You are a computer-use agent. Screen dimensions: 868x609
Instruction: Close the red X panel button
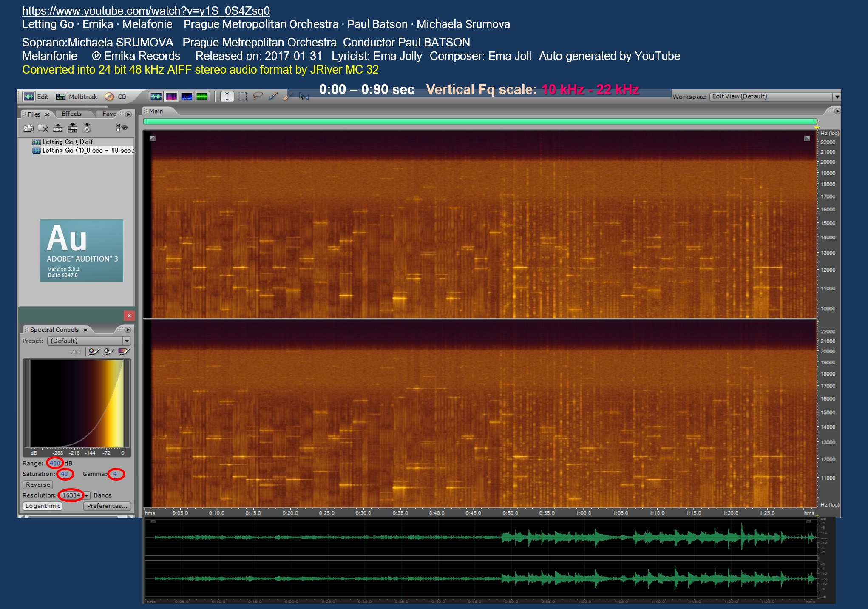[129, 316]
